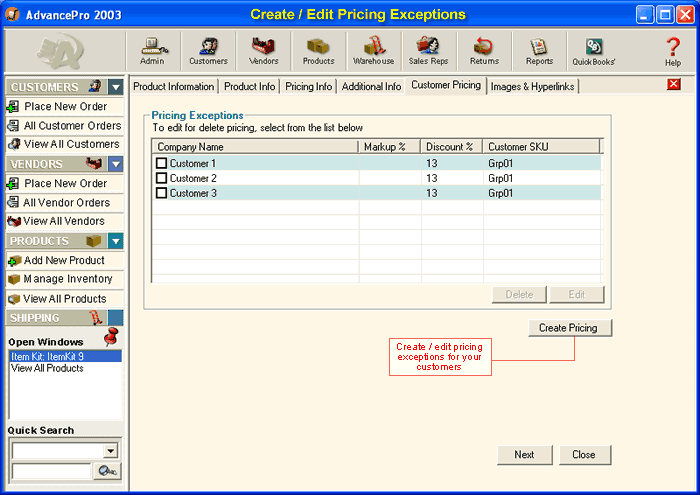Viewport: 700px width, 495px height.
Task: Open the Quick Search dropdown list
Action: (111, 450)
